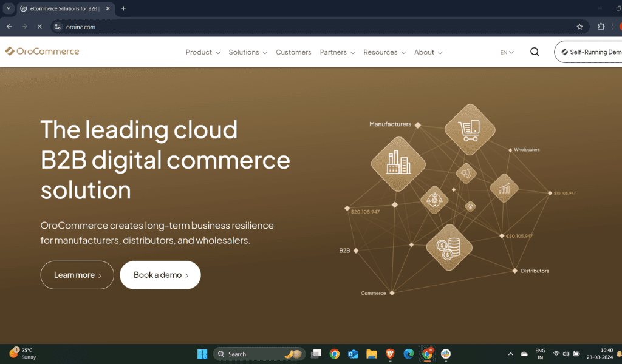Click the Self-Running Demo button
This screenshot has height=364, width=622.
click(x=589, y=52)
